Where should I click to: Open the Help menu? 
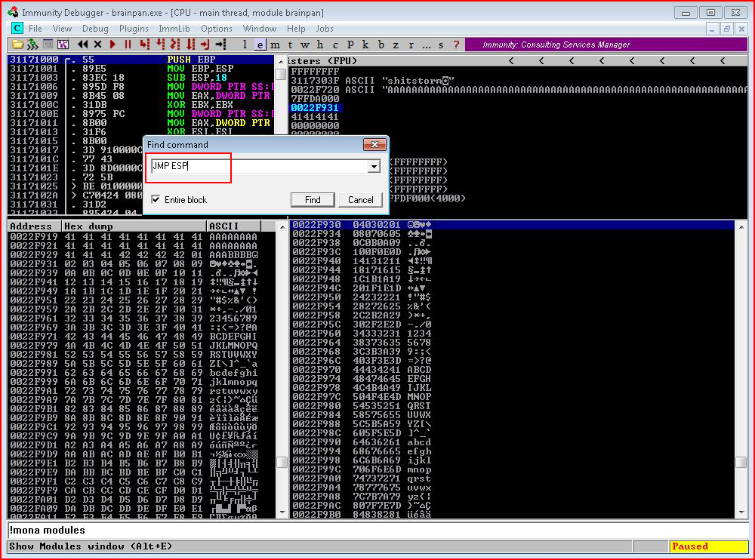(296, 29)
